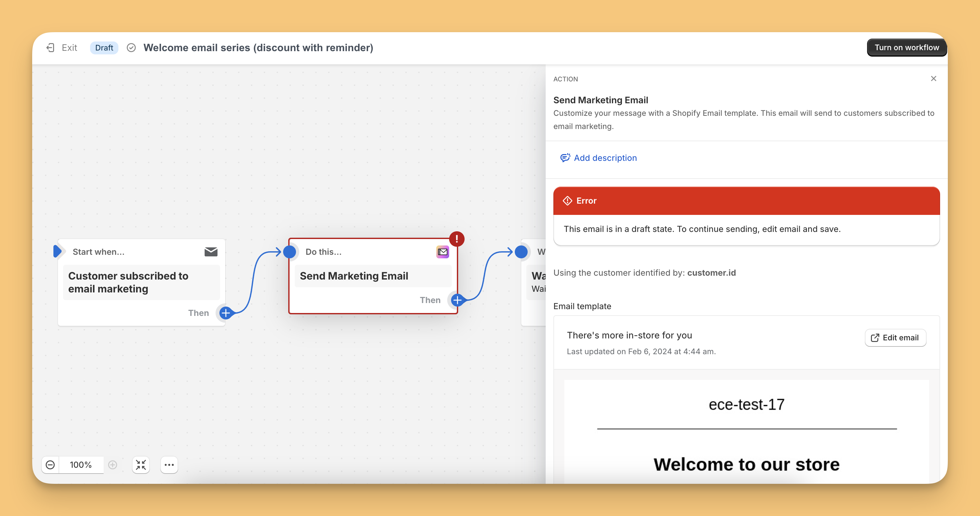The image size is (980, 516).
Task: Expand the Then connector after email node
Action: [x=458, y=299]
